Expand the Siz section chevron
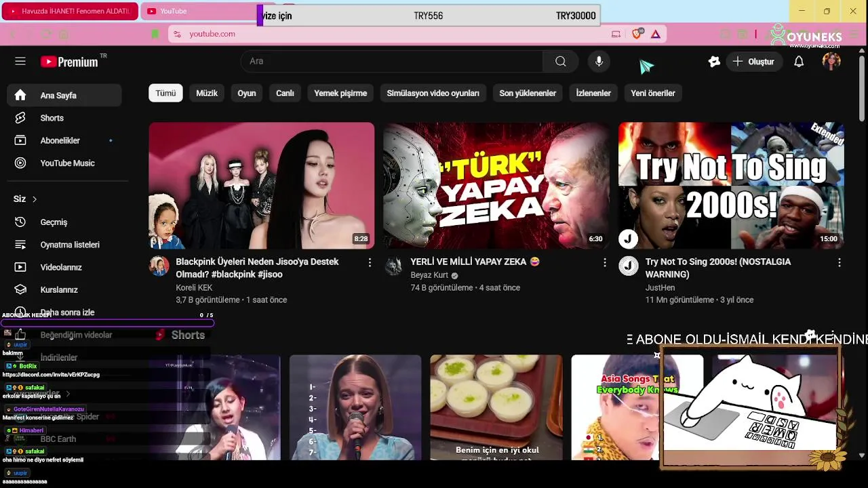Viewport: 868px width, 488px height. pyautogui.click(x=35, y=199)
